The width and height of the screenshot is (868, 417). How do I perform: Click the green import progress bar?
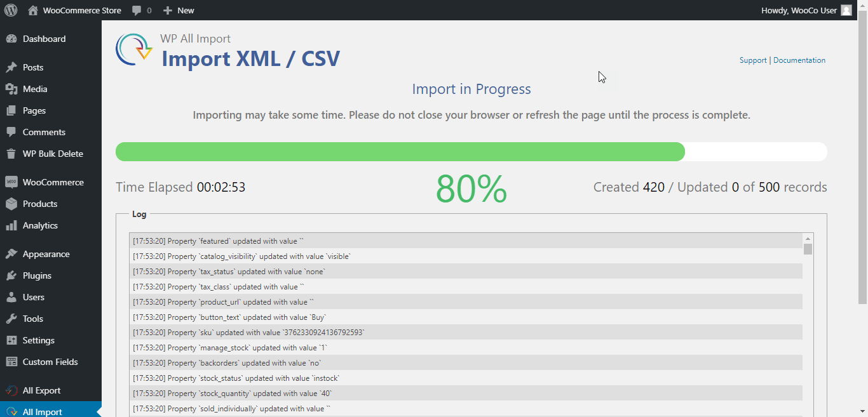tap(400, 152)
